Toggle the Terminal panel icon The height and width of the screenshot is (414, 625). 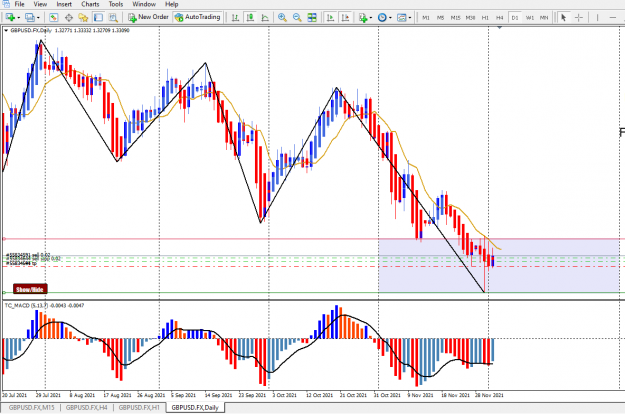coord(98,18)
